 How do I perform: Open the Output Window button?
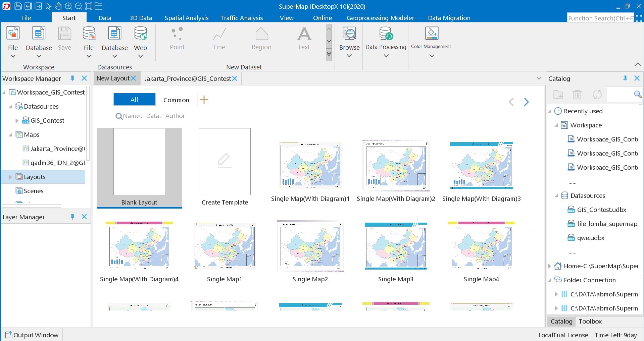point(32,335)
